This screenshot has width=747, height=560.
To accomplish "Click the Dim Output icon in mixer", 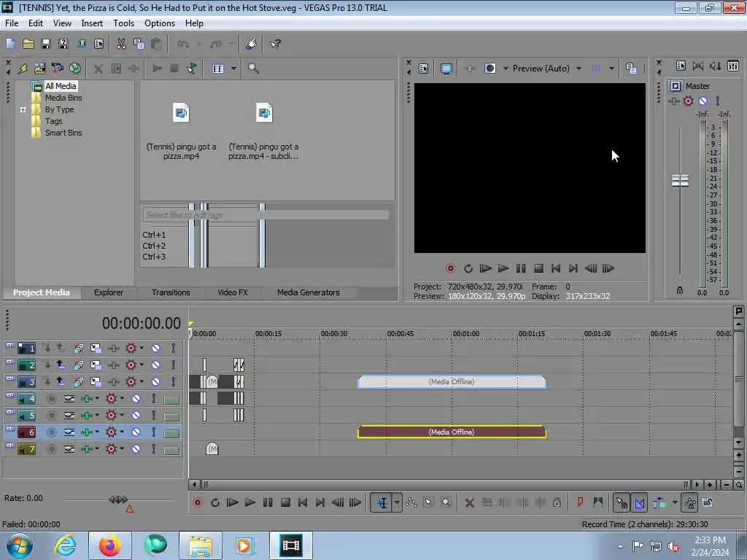I will [x=716, y=66].
